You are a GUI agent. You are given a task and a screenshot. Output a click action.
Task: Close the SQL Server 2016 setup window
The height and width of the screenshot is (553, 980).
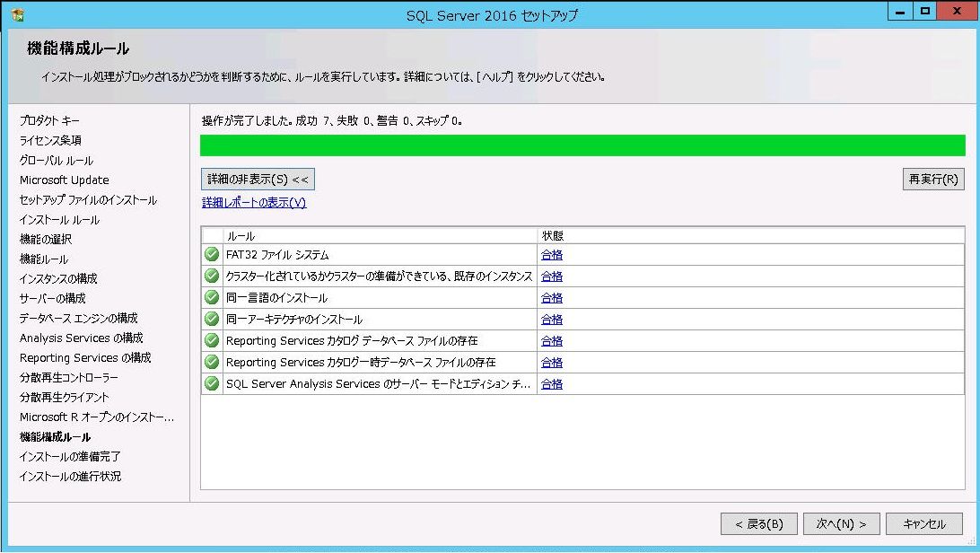(x=957, y=12)
